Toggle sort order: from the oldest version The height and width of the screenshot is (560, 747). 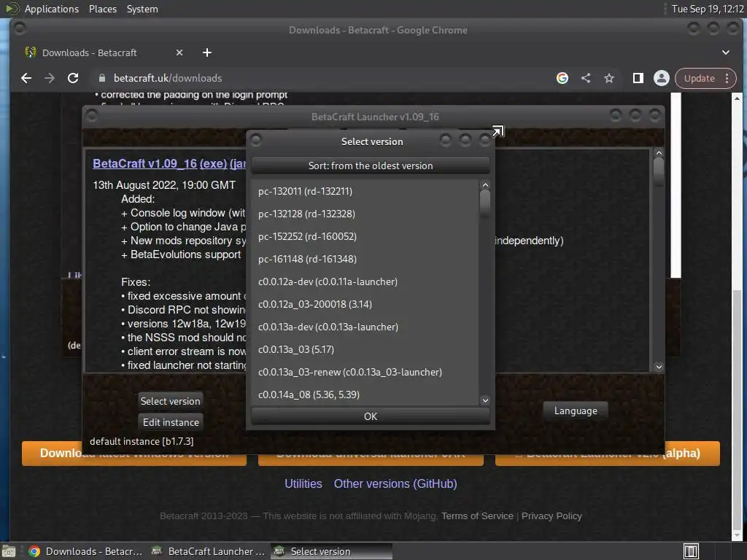[x=370, y=166]
